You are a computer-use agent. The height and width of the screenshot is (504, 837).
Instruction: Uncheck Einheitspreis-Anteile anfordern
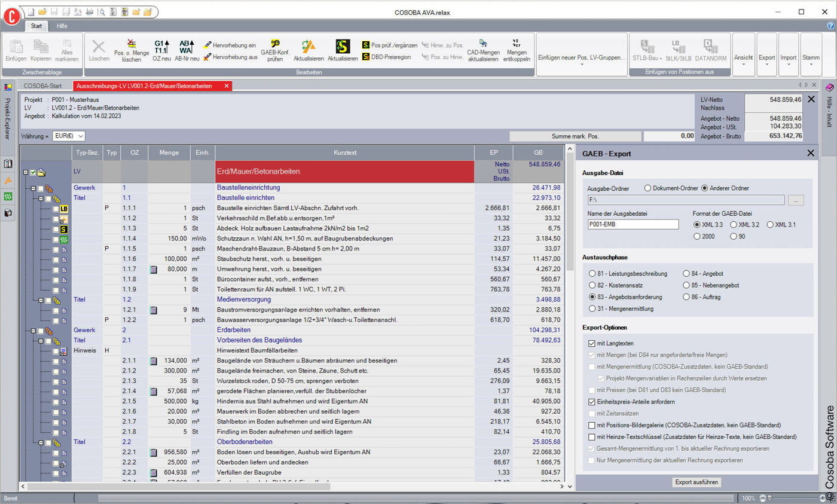click(593, 402)
